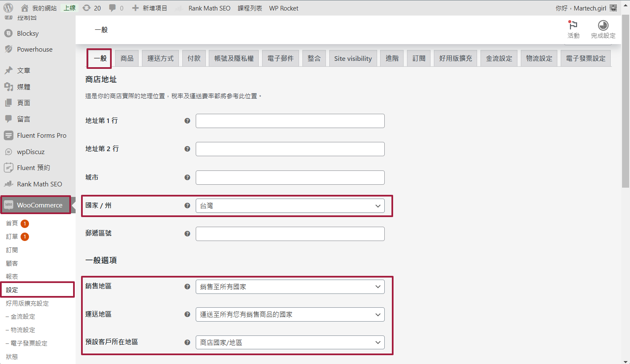Image resolution: width=630 pixels, height=364 pixels.
Task: Switch to the 付款 tab
Action: point(194,58)
